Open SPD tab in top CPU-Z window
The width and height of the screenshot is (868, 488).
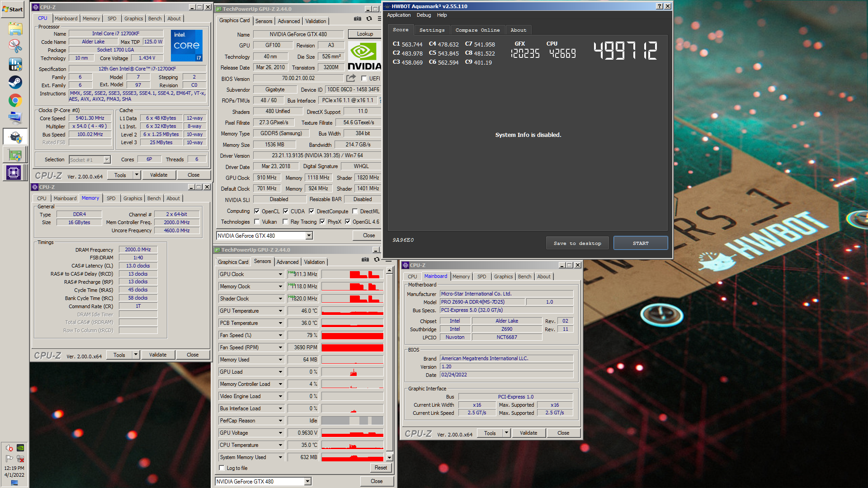point(112,19)
